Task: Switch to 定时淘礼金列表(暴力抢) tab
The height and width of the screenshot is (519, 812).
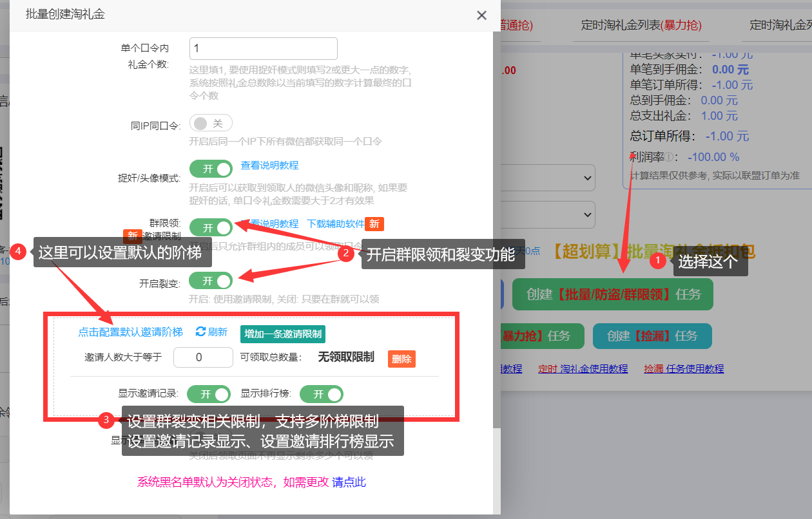Action: pyautogui.click(x=641, y=25)
